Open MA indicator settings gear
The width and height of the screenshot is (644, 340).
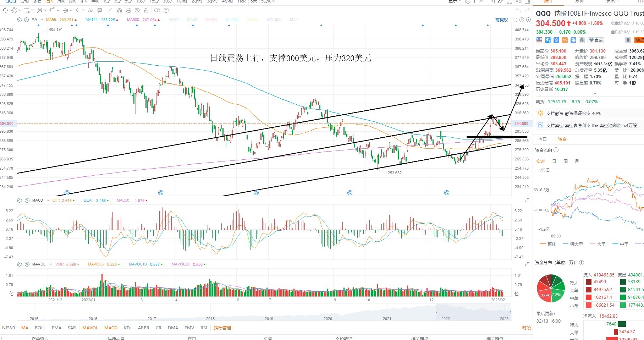(20, 20)
